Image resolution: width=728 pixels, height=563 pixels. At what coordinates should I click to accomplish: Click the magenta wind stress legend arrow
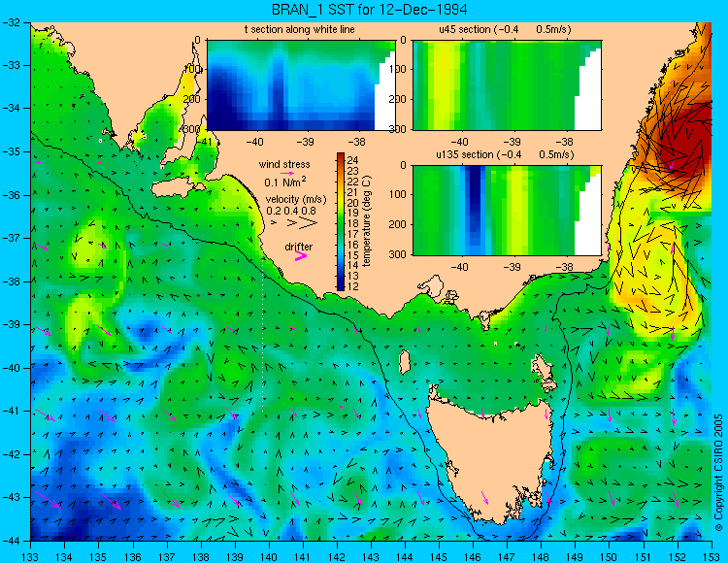[286, 173]
